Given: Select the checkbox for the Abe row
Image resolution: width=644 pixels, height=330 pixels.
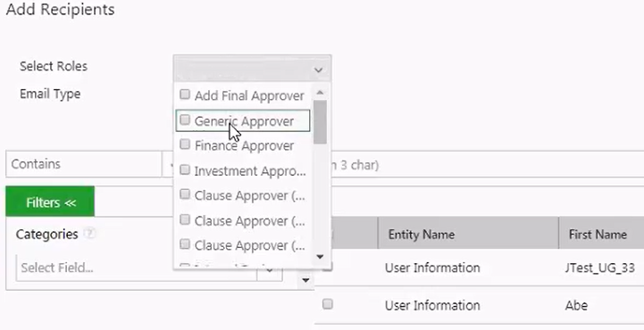Looking at the screenshot, I should (327, 304).
